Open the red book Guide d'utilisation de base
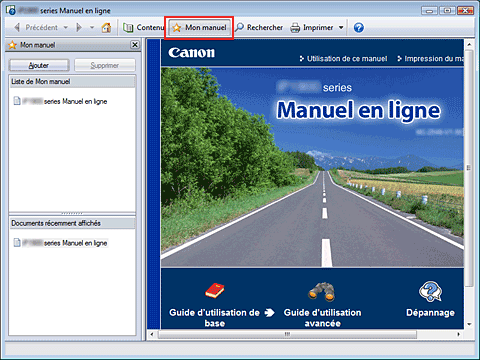The height and width of the screenshot is (360, 480). click(215, 291)
